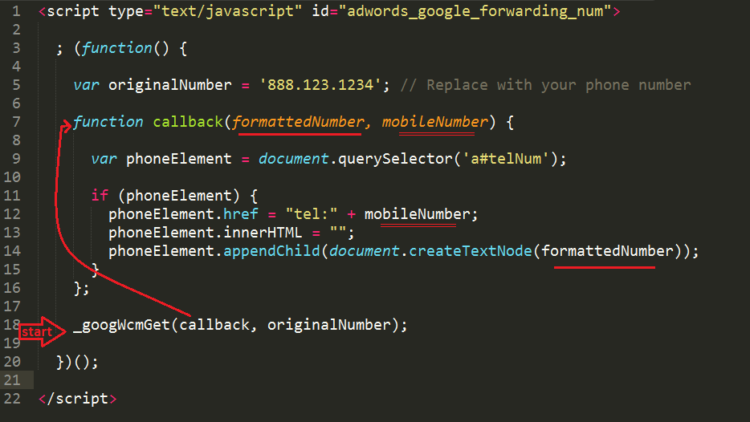Click the '})();' closing on line 20
750x422 pixels.
77,362
